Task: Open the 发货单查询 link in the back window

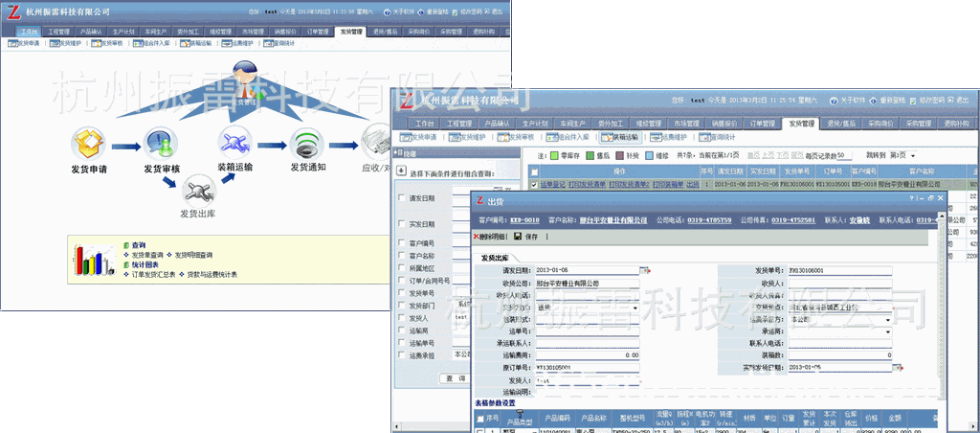Action: click(x=147, y=255)
